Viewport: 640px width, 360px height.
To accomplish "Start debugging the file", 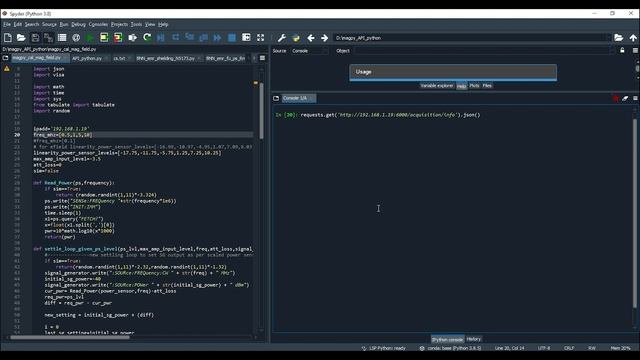I will [161, 38].
